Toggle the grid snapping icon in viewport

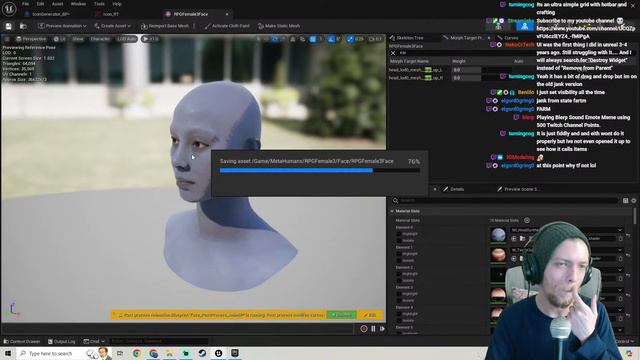click(313, 39)
